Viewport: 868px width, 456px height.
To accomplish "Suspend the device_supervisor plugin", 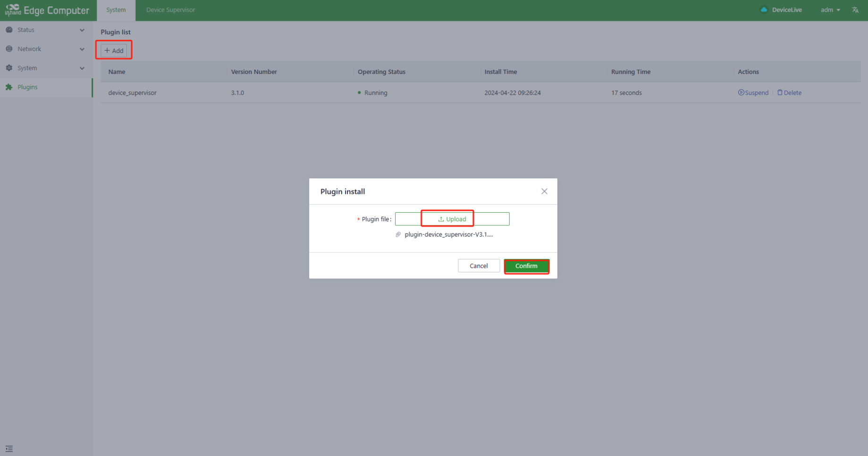I will 753,93.
